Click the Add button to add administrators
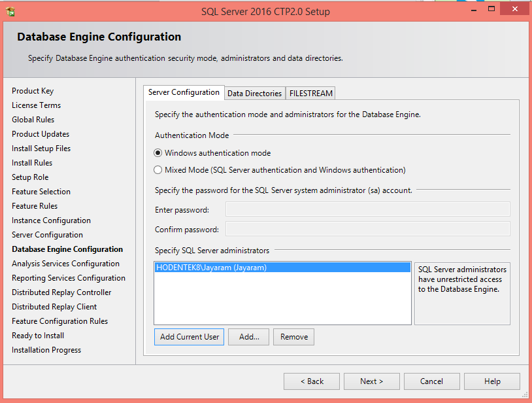The width and height of the screenshot is (532, 403). [x=248, y=337]
